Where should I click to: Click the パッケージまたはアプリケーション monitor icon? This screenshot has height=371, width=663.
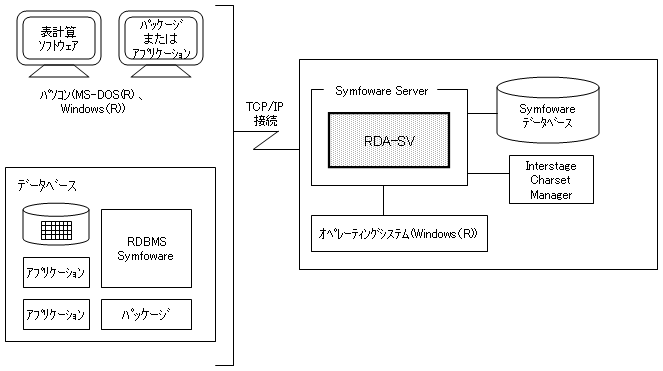pos(161,44)
